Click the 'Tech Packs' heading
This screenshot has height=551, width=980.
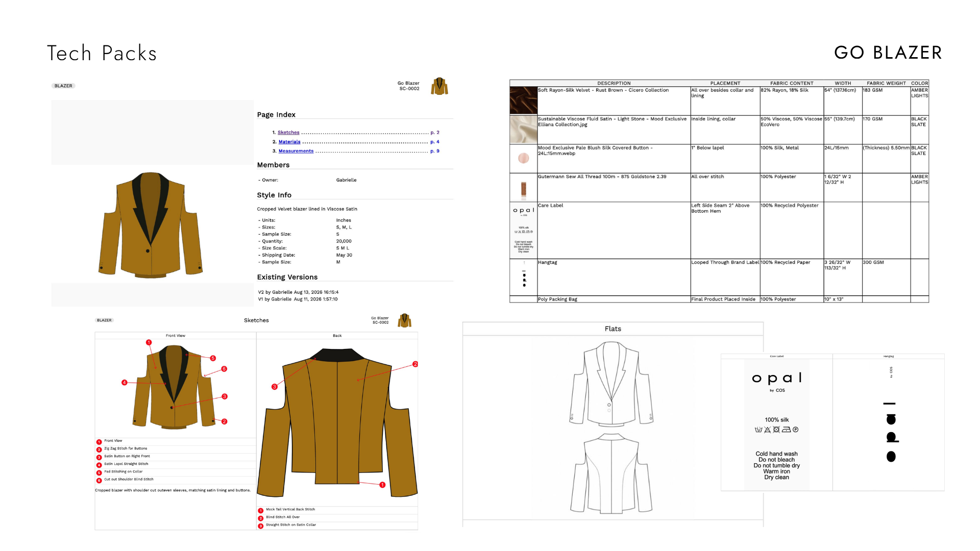102,53
